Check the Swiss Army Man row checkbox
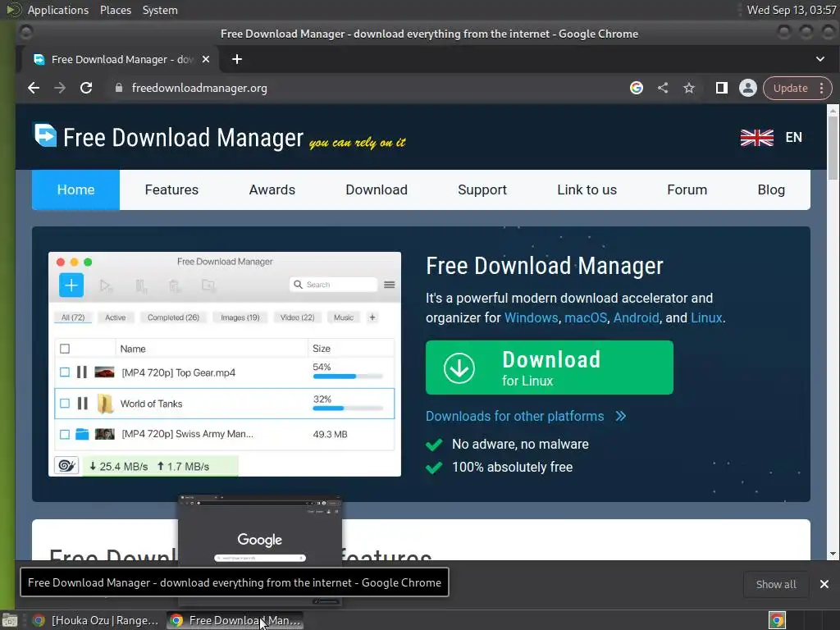840x630 pixels. tap(65, 435)
